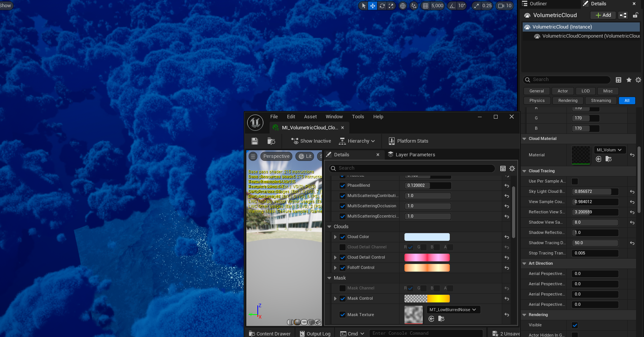This screenshot has height=337, width=644.
Task: Click the pink Cloud Detail Control swatch
Action: [x=427, y=258]
